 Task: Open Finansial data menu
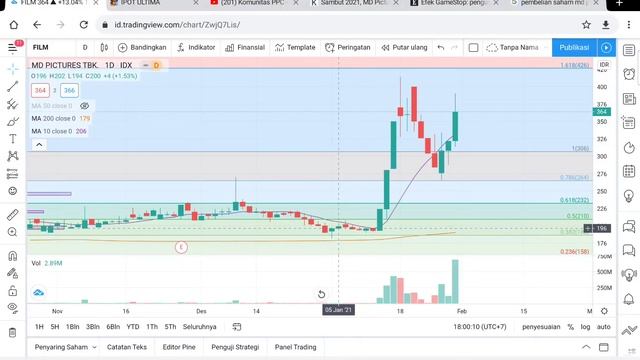(x=245, y=48)
